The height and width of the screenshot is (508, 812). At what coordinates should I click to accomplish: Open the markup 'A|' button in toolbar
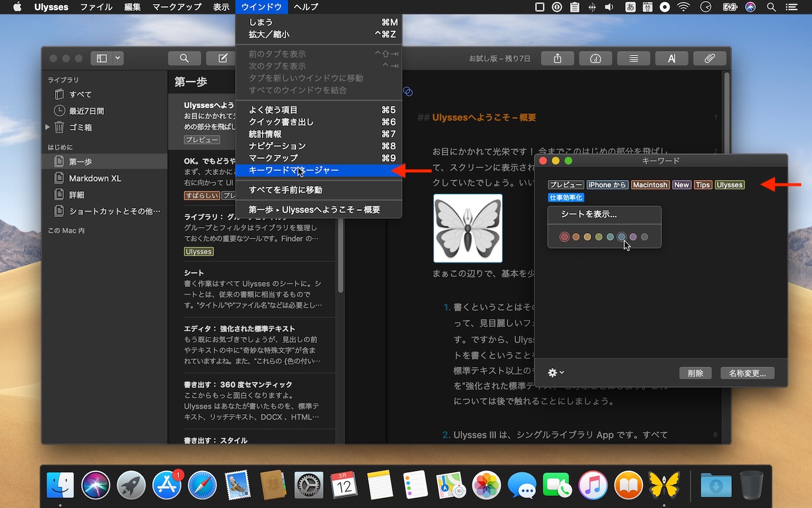tap(672, 59)
